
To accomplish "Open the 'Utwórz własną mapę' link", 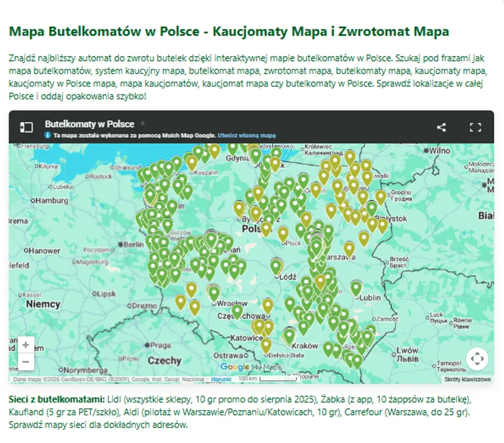I will (247, 136).
